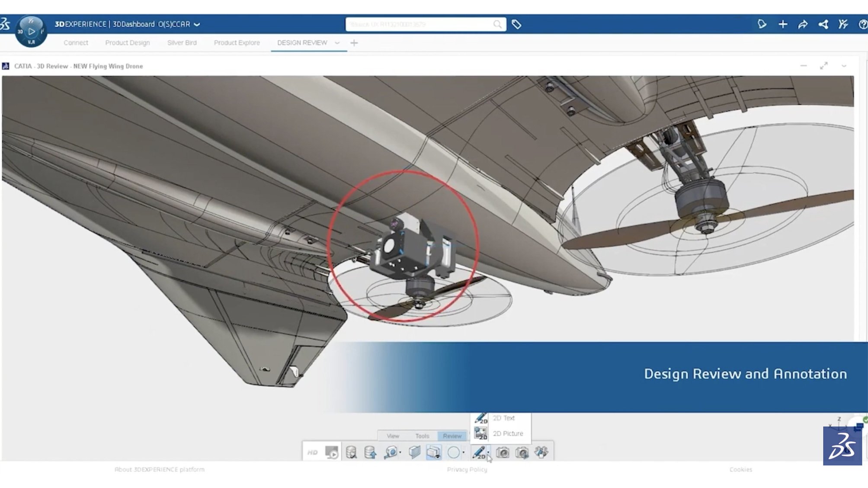Click the 3D compass play button
Image resolution: width=868 pixels, height=488 pixels.
[x=31, y=31]
